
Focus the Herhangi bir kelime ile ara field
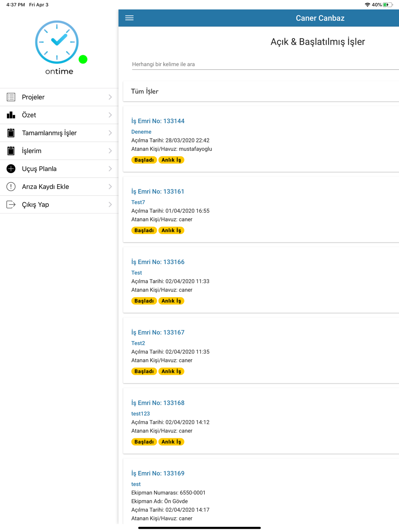point(265,64)
